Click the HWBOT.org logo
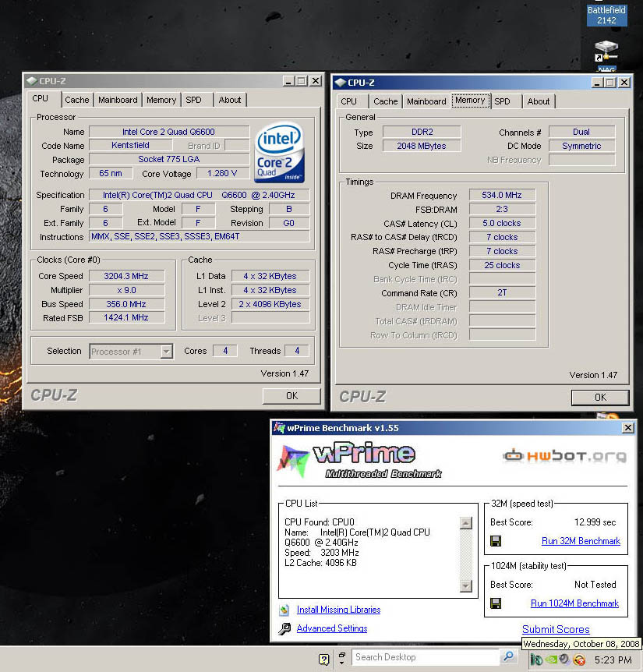643x672 pixels. click(564, 455)
